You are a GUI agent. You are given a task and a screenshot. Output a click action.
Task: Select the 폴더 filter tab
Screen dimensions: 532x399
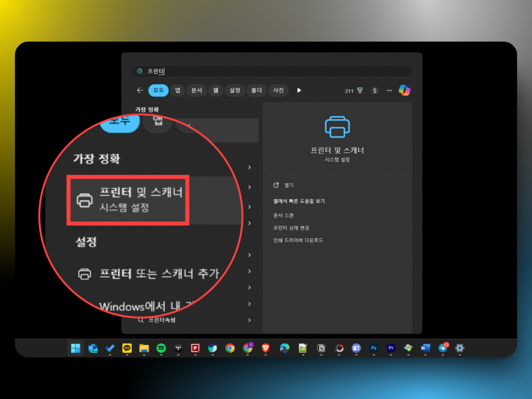[x=257, y=90]
